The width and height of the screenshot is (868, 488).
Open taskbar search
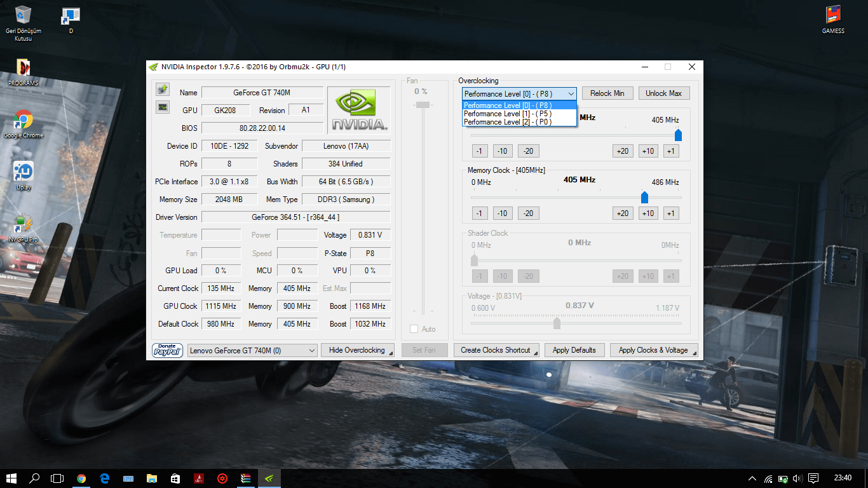pos(35,478)
